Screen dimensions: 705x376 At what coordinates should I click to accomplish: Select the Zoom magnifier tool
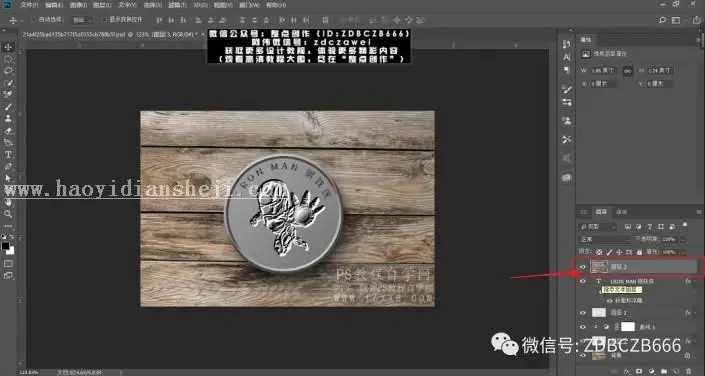(x=8, y=214)
